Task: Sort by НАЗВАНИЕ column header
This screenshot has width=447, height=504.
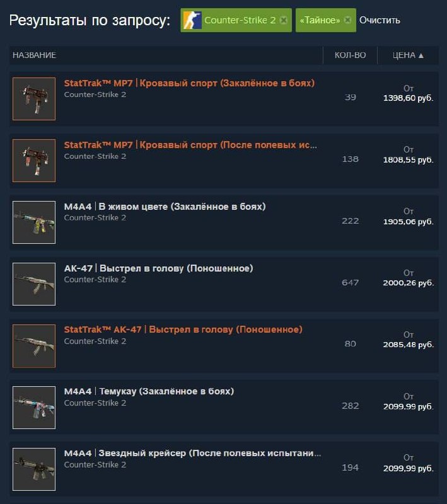Action: click(35, 55)
